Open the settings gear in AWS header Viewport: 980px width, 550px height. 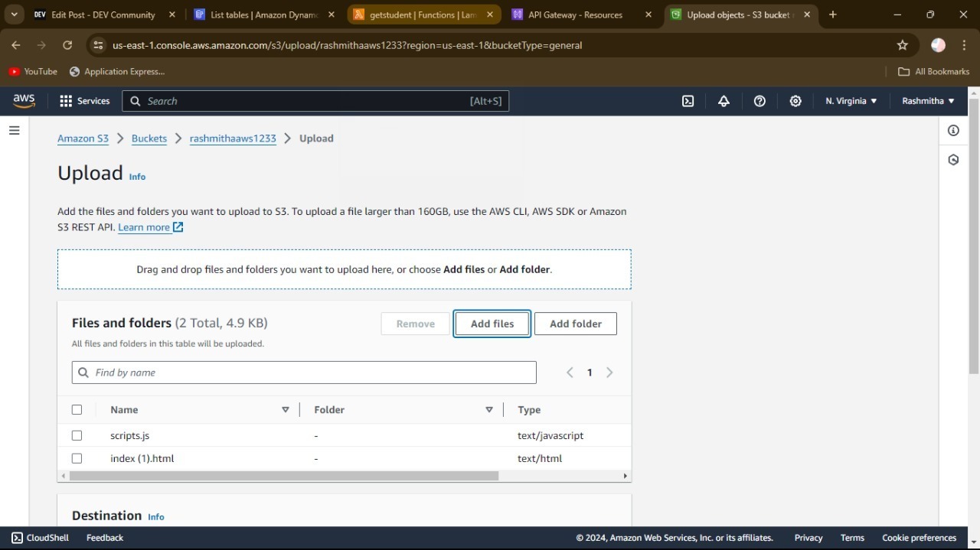click(795, 101)
